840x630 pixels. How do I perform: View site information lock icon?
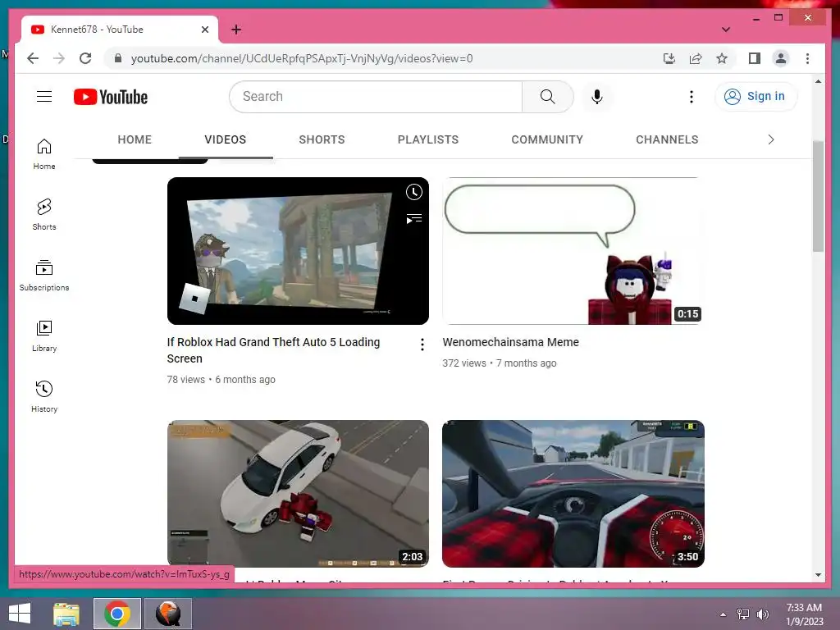click(118, 58)
